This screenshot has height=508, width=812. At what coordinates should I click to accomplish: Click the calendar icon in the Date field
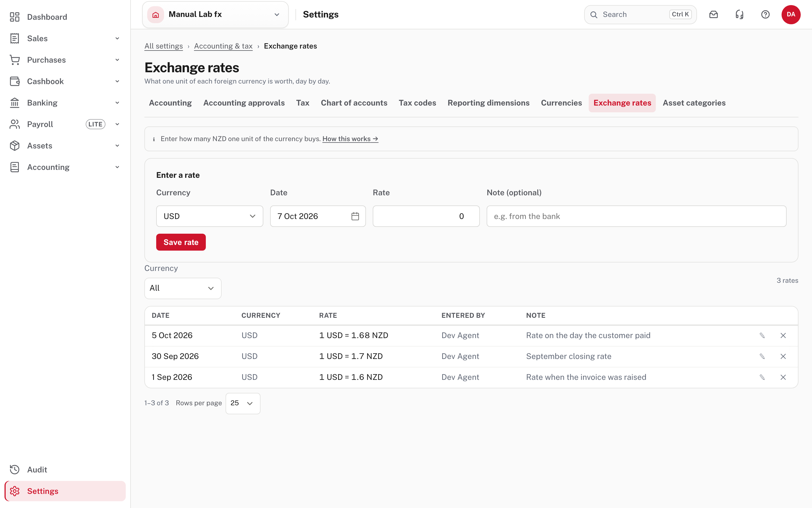click(x=355, y=216)
